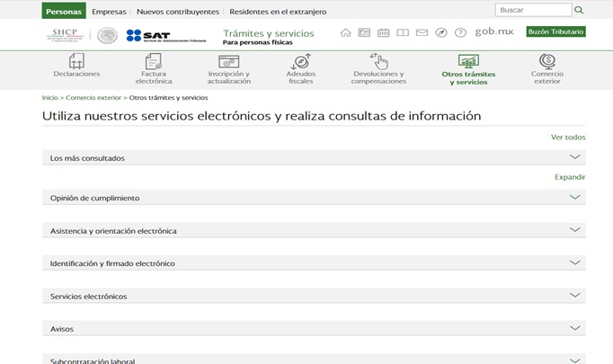Open the calendar icon in header

(384, 32)
